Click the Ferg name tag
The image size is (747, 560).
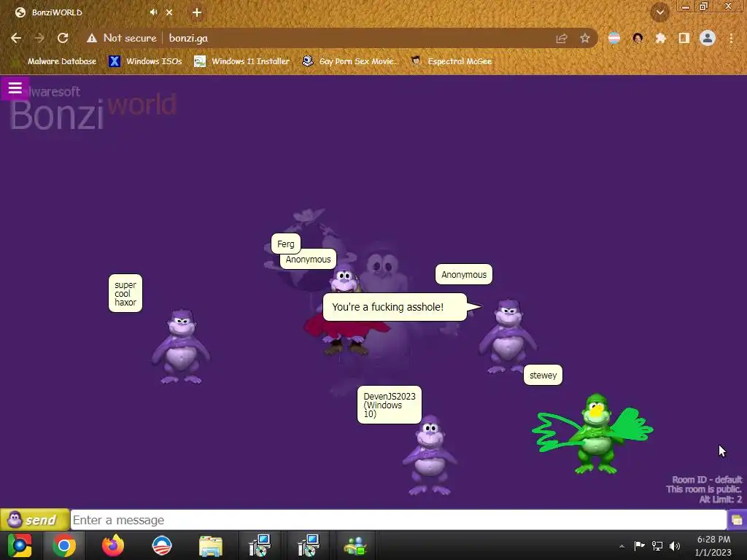[286, 244]
